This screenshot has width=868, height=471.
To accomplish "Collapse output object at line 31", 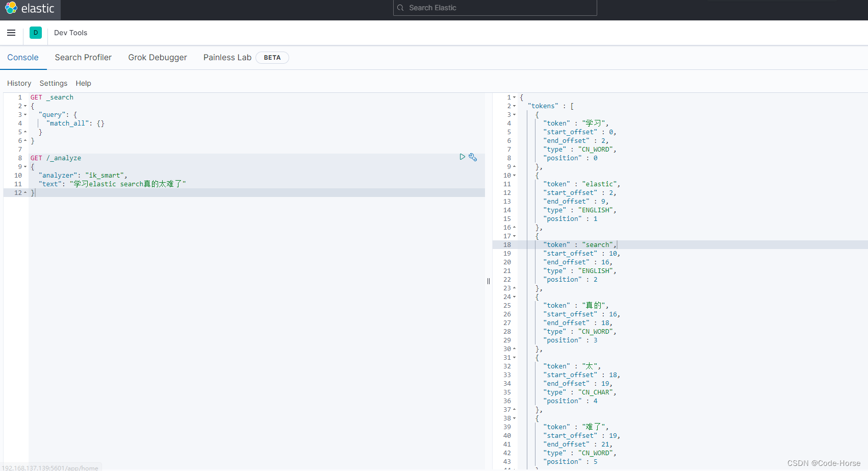I will [514, 358].
